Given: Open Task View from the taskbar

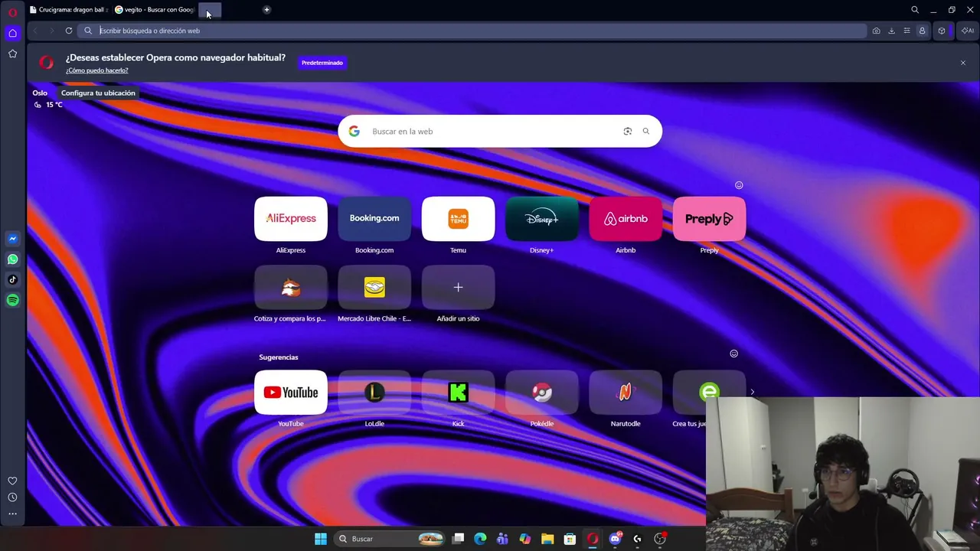Looking at the screenshot, I should tap(458, 539).
